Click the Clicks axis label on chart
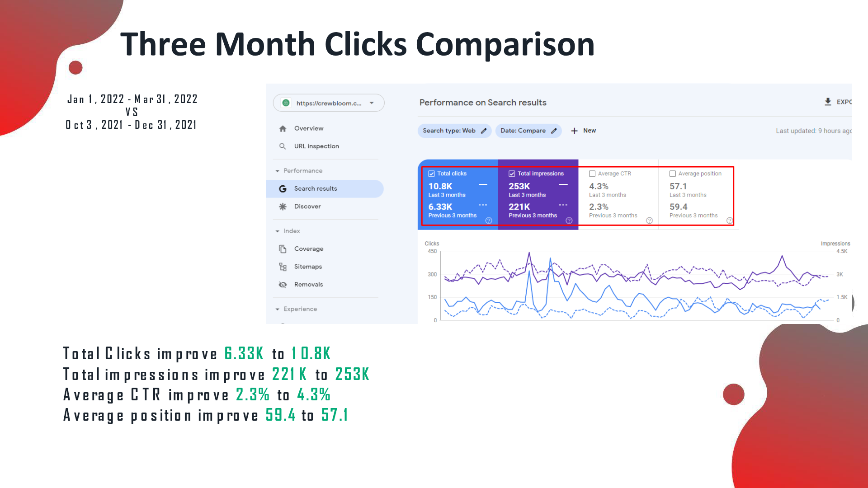 point(432,244)
